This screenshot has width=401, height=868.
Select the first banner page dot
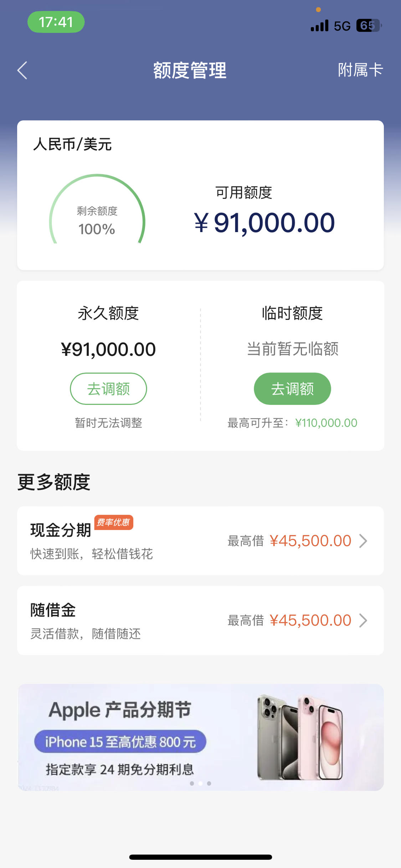(192, 783)
